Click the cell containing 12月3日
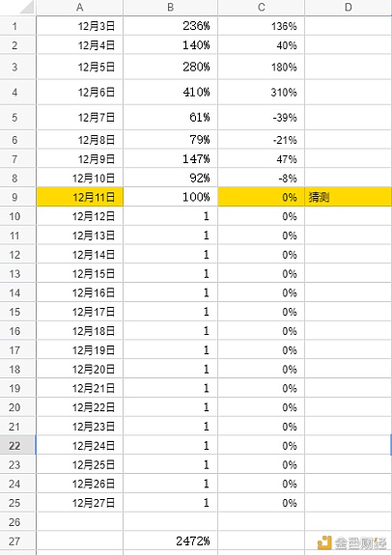Screen dimensions: 392x555 [x=80, y=26]
